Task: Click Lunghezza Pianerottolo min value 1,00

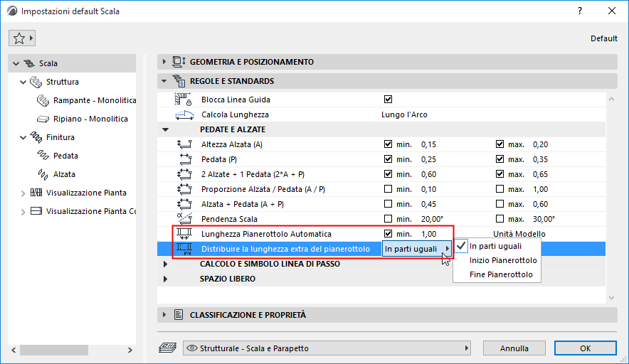Action: pyautogui.click(x=428, y=234)
